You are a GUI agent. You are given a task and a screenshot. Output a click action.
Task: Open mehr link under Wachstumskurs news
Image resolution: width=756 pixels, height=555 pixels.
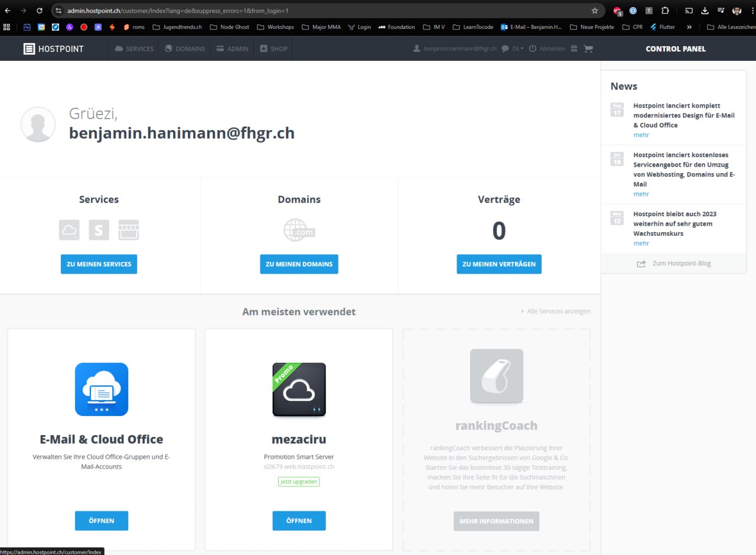[641, 243]
